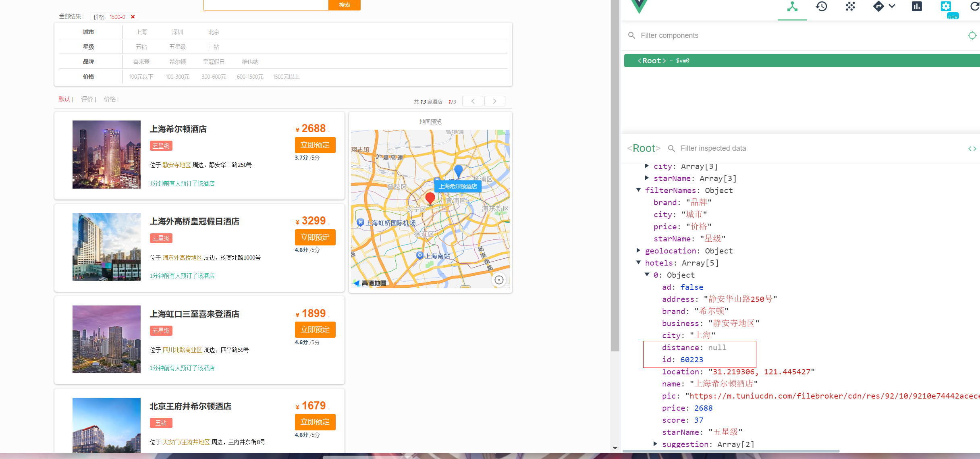Screen dimensions: 980x459
Task: Open the Events dots icon in devtools
Action: tap(850, 6)
